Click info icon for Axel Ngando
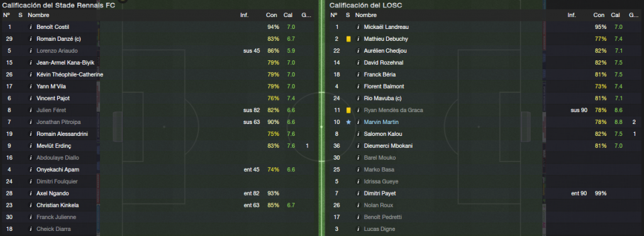644x236 pixels. click(30, 193)
